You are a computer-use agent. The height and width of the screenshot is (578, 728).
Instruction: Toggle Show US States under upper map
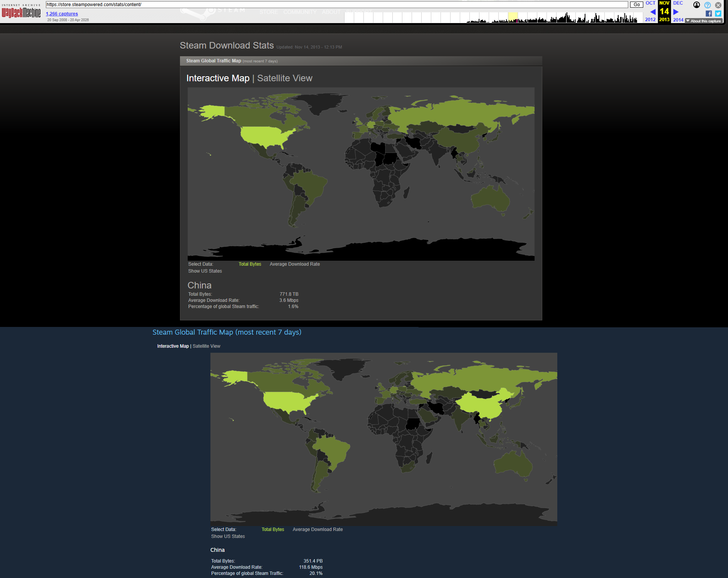205,271
